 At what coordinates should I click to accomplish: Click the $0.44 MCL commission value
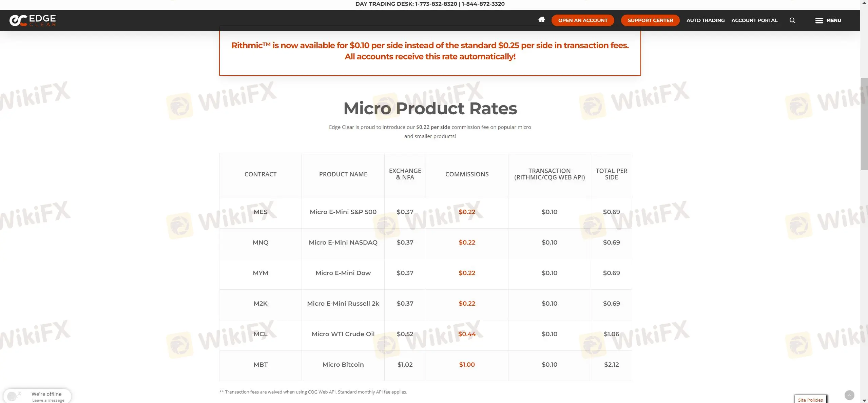467,334
